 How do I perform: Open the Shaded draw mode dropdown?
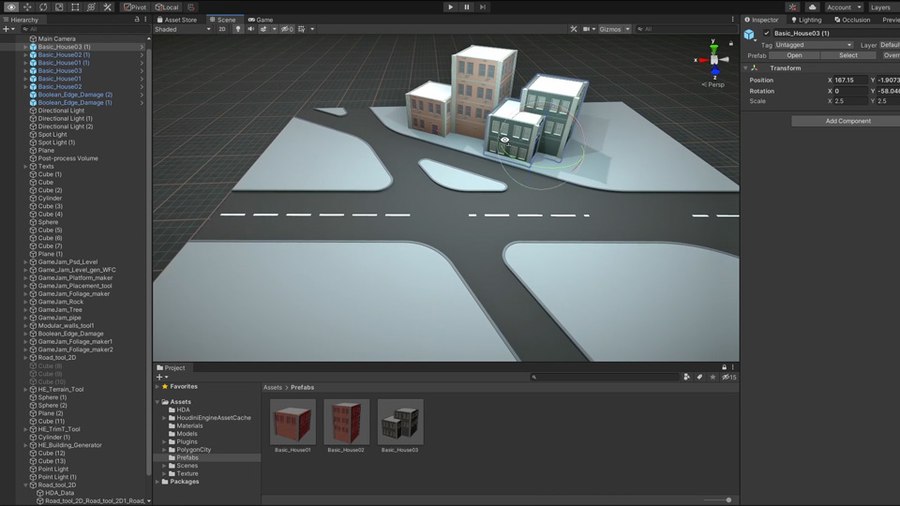(183, 29)
